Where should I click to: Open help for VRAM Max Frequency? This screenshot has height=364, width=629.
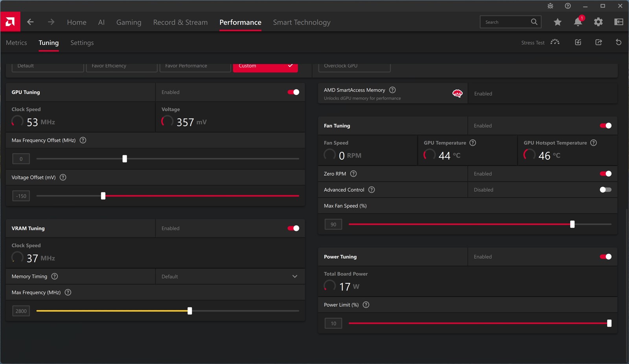click(x=68, y=292)
